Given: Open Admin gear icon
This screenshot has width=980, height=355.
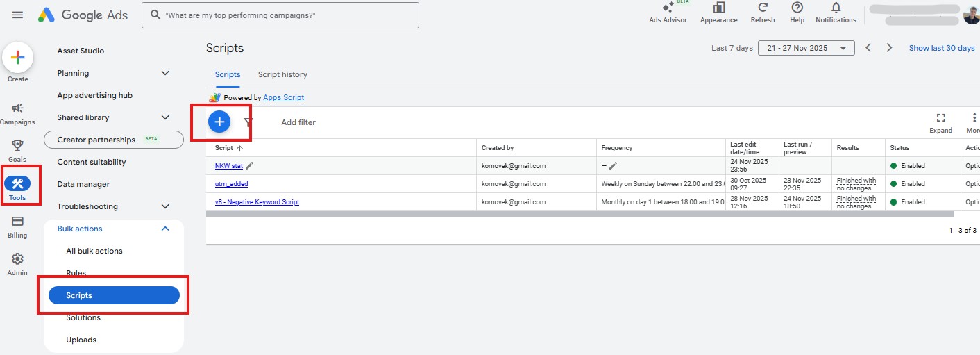Looking at the screenshot, I should [17, 259].
